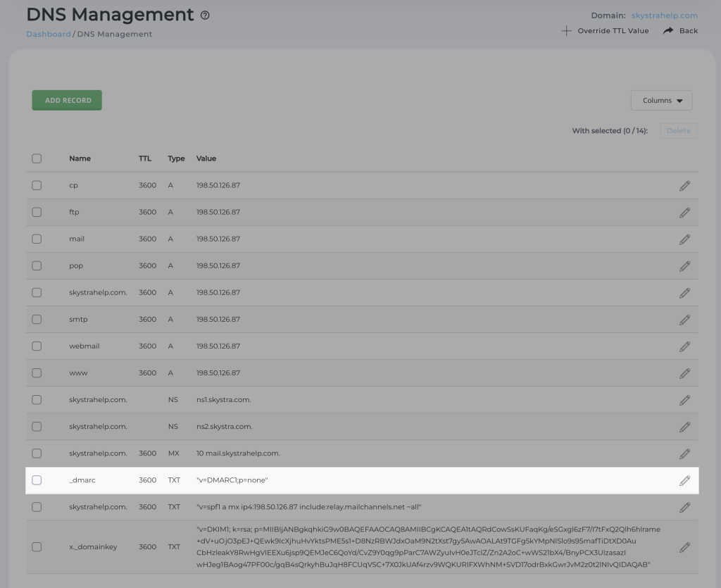Sort by the Name column header

pos(80,158)
